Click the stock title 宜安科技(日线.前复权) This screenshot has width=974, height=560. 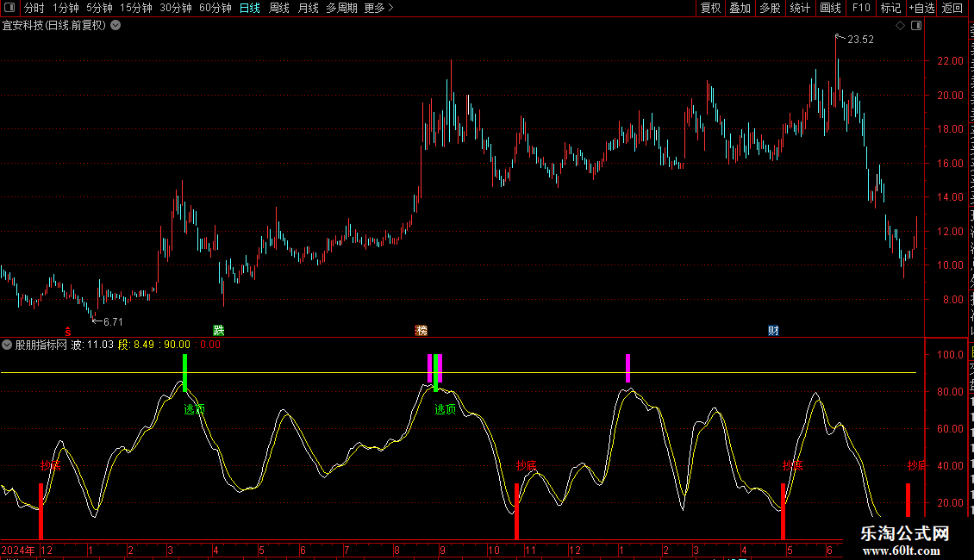tap(54, 26)
